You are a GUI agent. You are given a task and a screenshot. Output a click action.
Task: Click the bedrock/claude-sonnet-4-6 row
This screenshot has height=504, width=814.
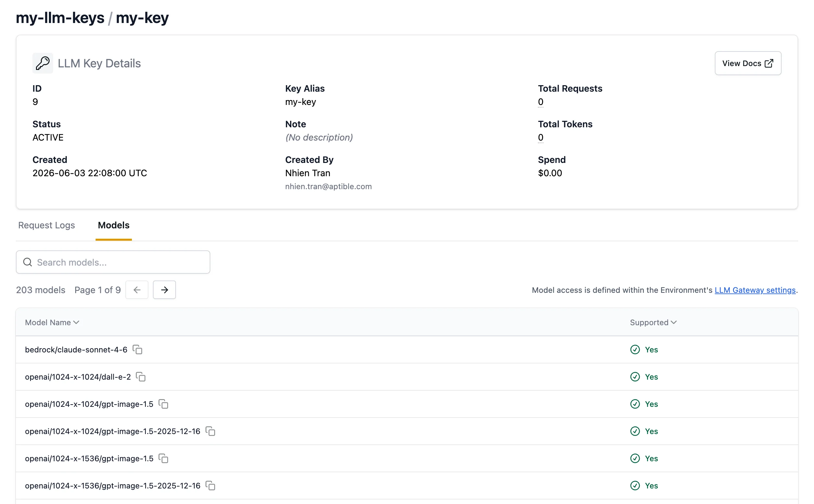[x=407, y=349]
